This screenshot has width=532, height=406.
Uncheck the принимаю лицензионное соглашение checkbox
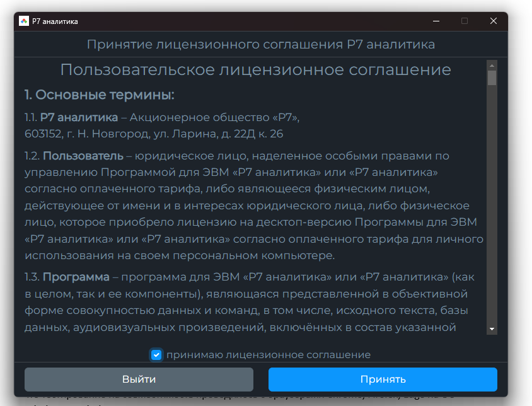pyautogui.click(x=156, y=355)
